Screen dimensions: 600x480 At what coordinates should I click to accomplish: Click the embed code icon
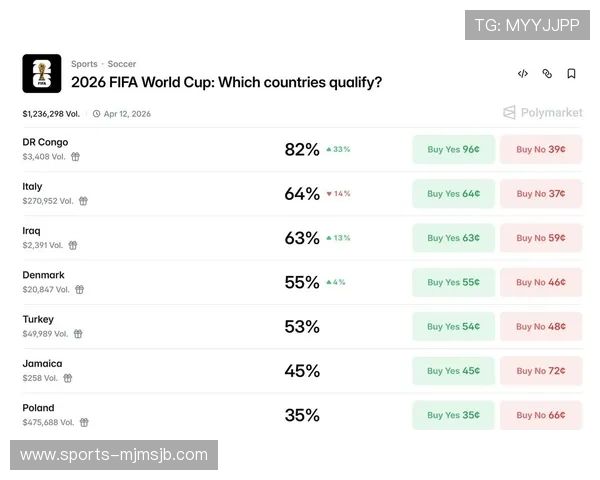[x=523, y=74]
